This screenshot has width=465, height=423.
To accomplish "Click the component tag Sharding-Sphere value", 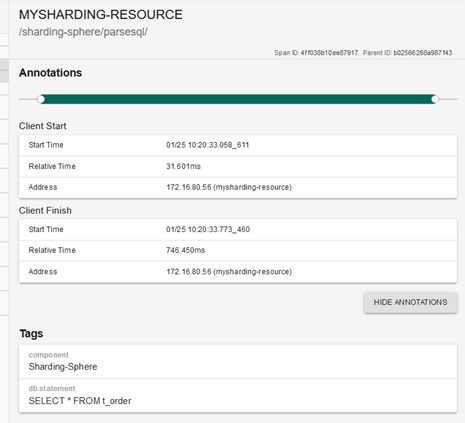I will 63,367.
